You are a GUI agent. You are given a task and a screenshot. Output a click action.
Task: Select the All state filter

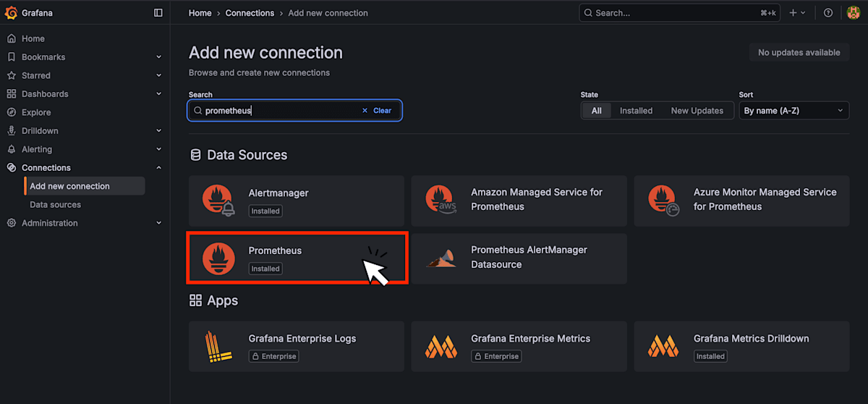[597, 111]
